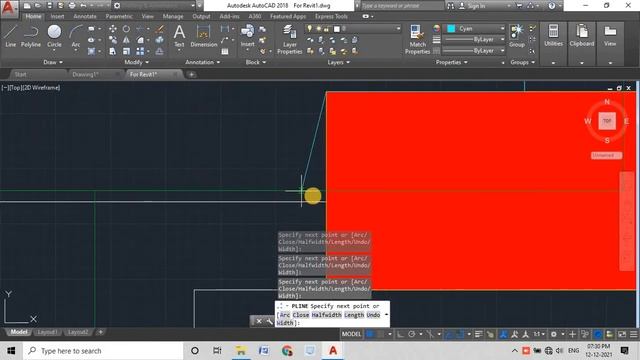Open the annotation scale 1:1 dropdown
640x360 pixels.
pos(539,334)
